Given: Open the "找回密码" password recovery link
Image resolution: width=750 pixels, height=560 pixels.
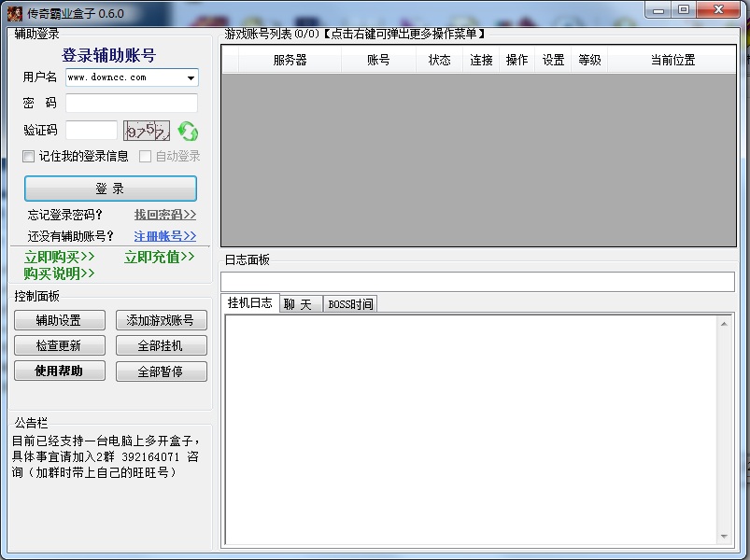Looking at the screenshot, I should [x=163, y=214].
